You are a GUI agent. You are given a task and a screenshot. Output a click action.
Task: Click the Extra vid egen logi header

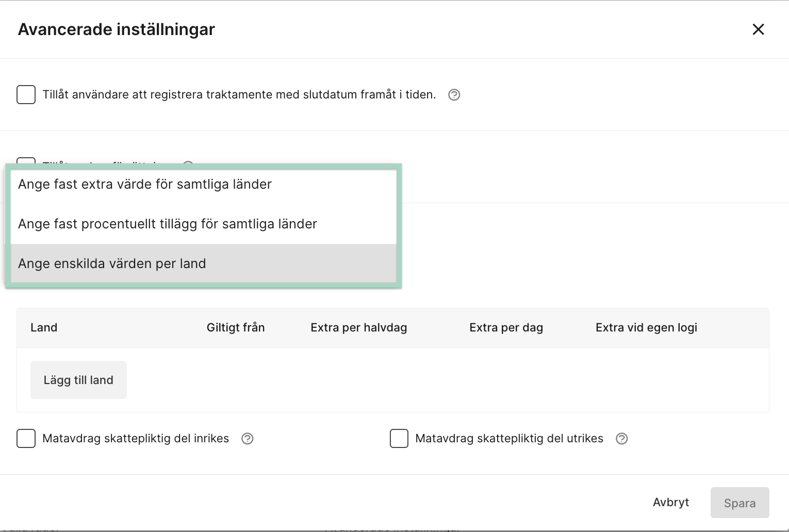click(646, 328)
